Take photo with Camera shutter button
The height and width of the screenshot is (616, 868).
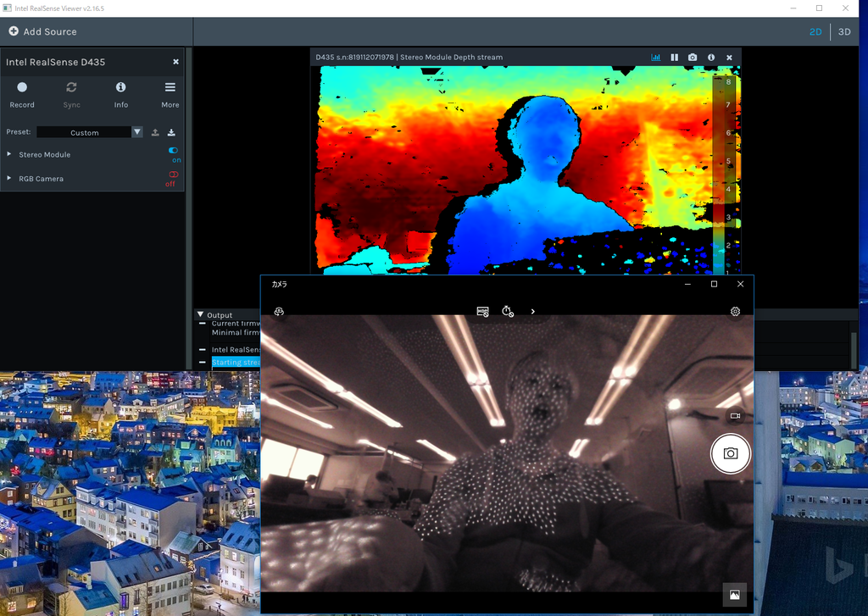click(730, 454)
